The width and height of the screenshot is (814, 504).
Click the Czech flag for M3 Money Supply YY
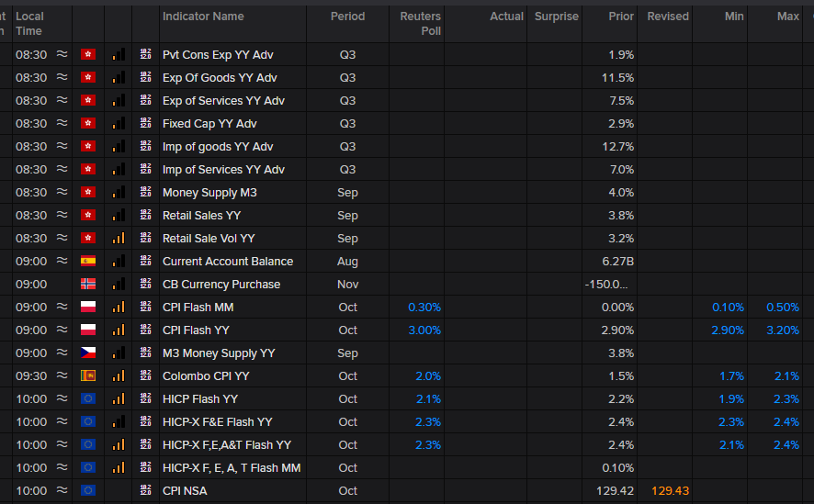point(88,353)
